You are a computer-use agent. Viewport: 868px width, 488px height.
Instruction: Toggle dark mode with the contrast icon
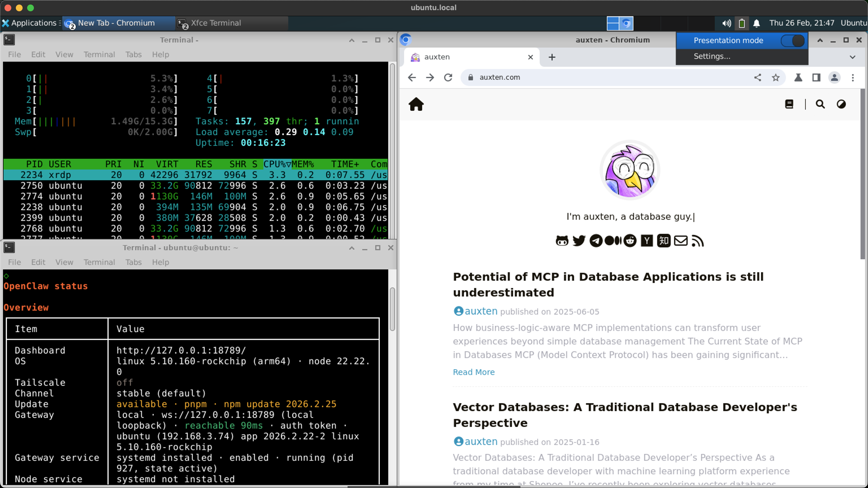(841, 104)
